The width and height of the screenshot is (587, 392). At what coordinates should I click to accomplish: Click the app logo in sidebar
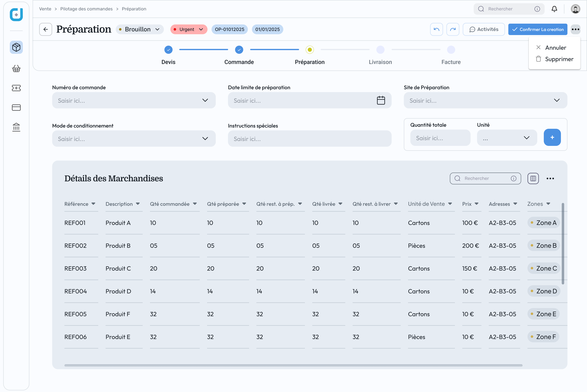[16, 14]
